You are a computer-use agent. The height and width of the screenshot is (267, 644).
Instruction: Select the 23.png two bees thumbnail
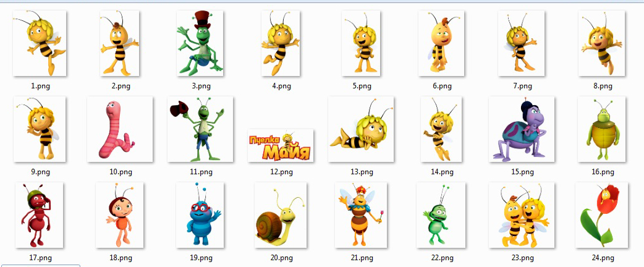(x=522, y=215)
